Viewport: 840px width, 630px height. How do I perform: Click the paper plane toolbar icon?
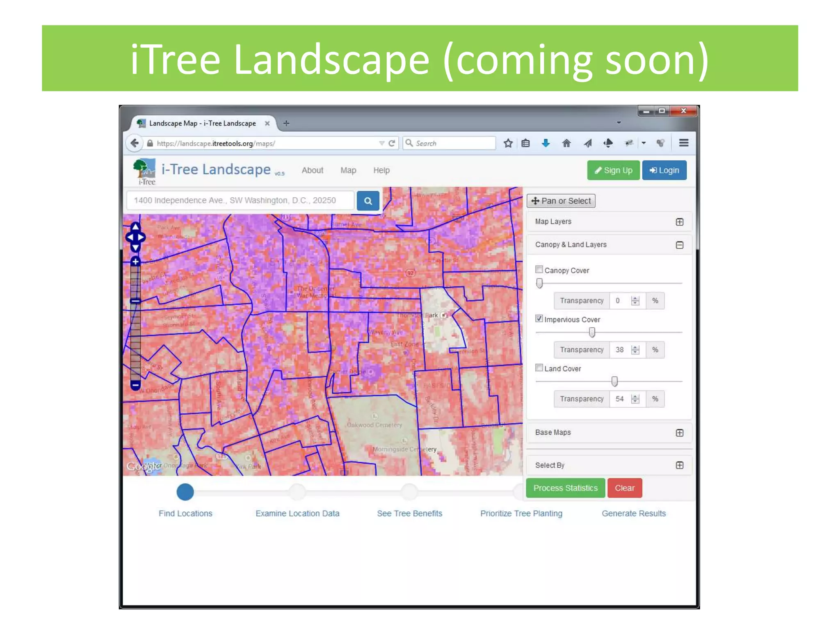coord(588,143)
